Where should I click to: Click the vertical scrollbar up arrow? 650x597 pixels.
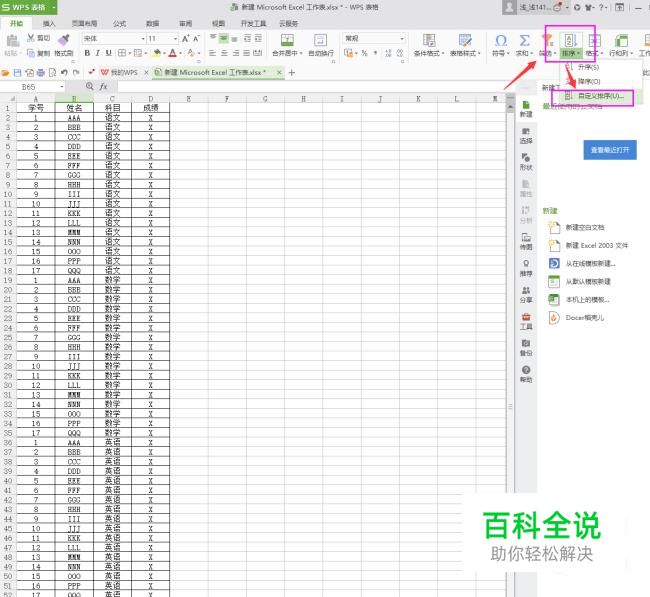[x=510, y=107]
